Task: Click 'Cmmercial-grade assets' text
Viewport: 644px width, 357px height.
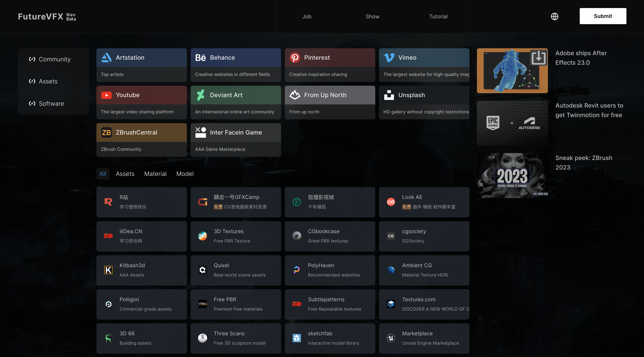Action: pyautogui.click(x=145, y=309)
